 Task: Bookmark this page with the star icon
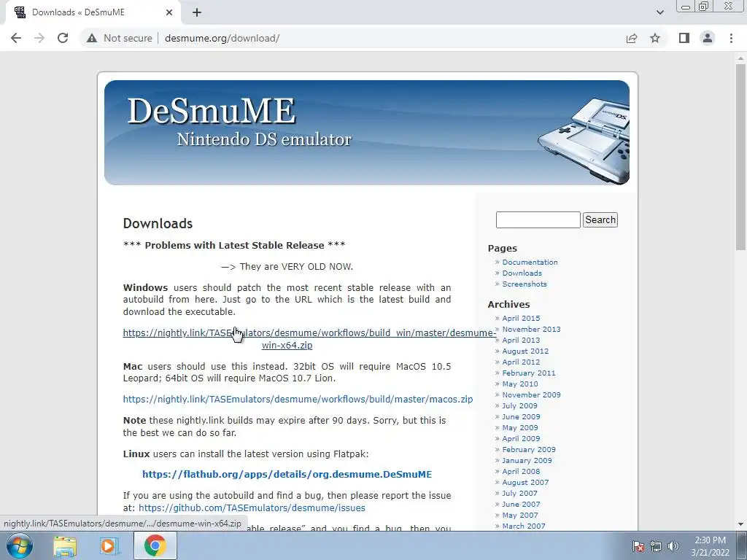coord(655,38)
